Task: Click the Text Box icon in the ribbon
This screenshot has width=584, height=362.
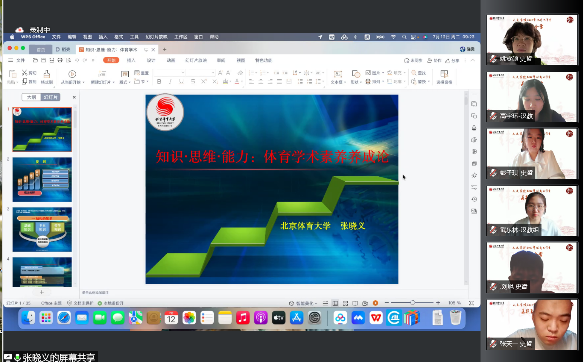Action: (x=337, y=74)
